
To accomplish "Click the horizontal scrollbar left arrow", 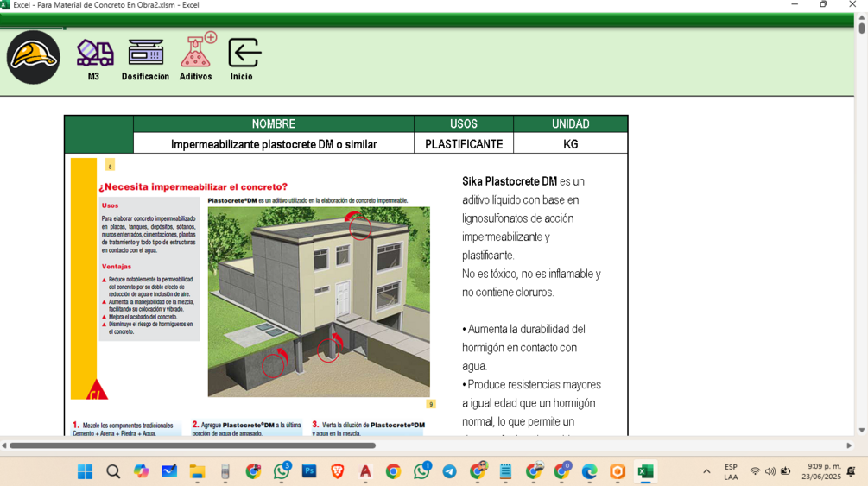I will point(3,445).
